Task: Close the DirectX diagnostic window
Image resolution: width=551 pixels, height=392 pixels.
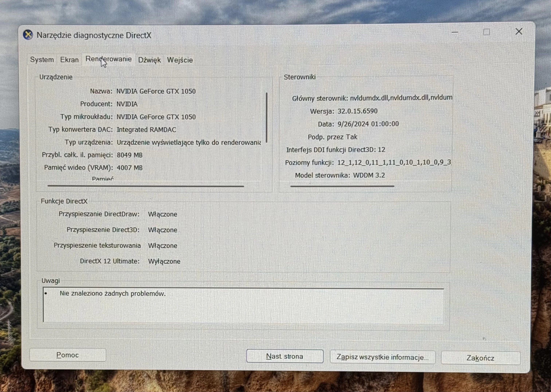Action: click(x=519, y=31)
